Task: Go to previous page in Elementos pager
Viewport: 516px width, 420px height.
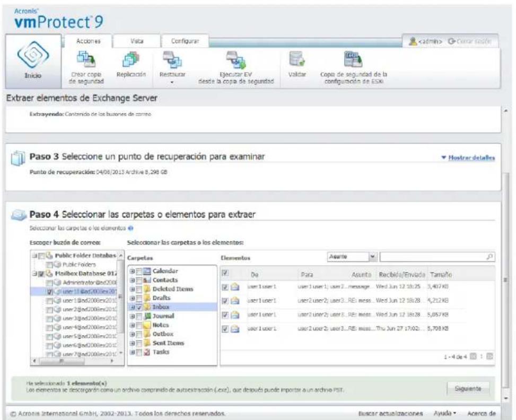Action: pyautogui.click(x=473, y=356)
